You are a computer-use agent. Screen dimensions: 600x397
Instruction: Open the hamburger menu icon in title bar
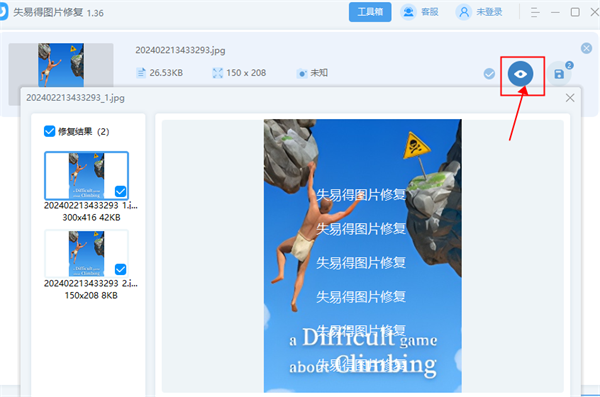(x=535, y=12)
